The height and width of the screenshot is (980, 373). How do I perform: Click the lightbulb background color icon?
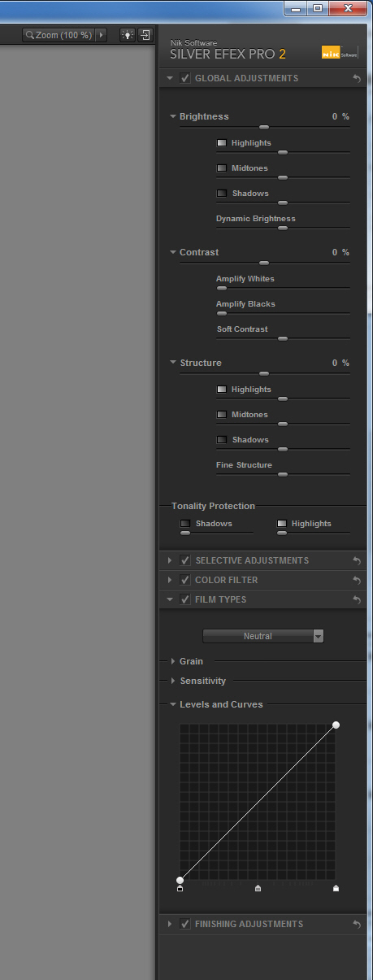click(x=128, y=35)
